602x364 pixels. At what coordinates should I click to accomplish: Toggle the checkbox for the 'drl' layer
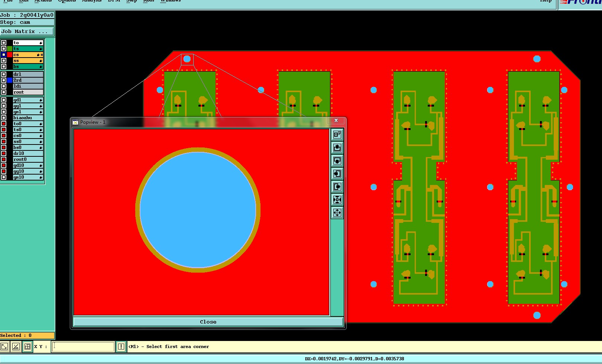coord(4,74)
